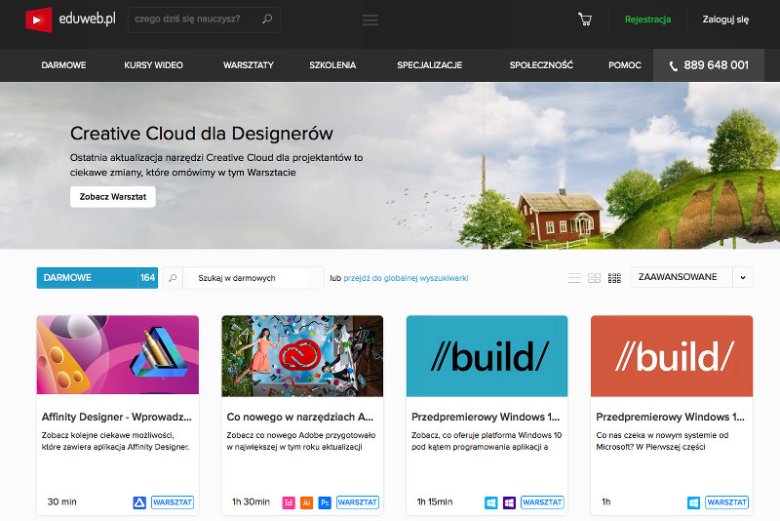Open the SPECJALIZACJE menu item
The image size is (780, 521).
[429, 65]
